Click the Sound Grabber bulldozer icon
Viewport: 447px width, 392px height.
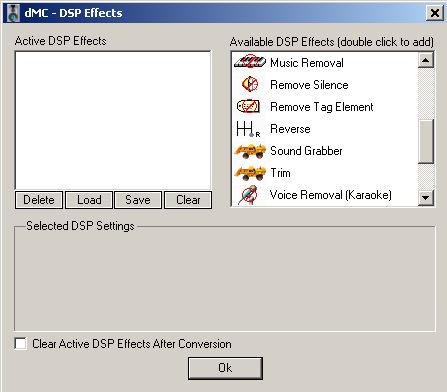(x=250, y=151)
